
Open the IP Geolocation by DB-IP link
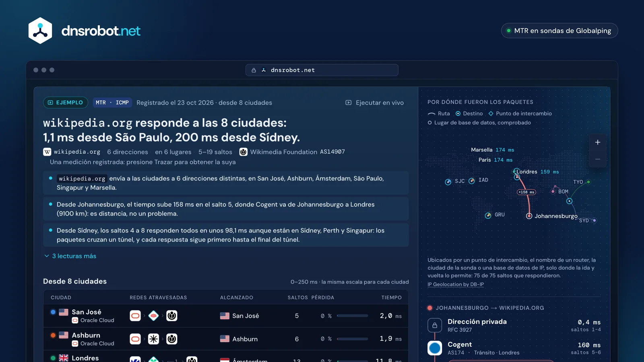[456, 284]
